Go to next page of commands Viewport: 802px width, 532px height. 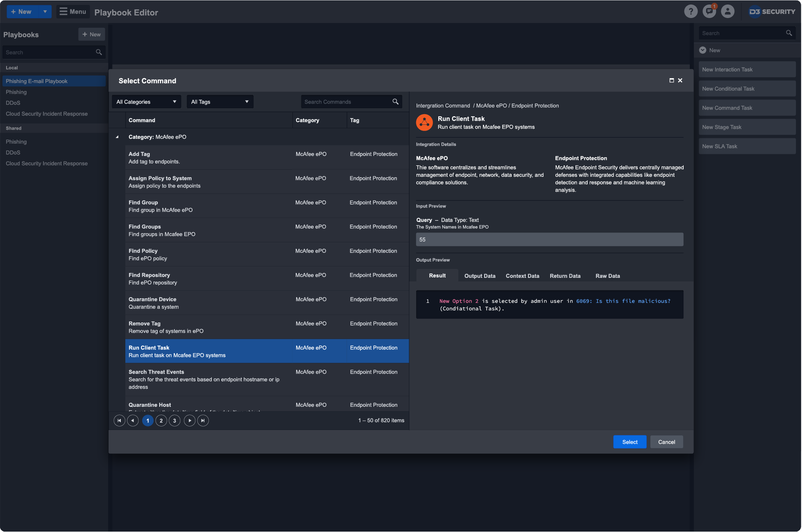click(x=190, y=420)
